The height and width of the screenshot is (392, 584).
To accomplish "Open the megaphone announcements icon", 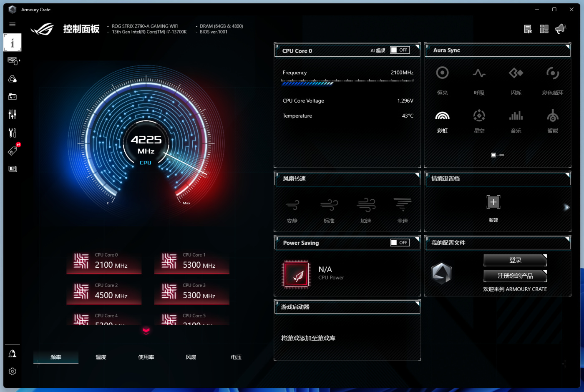I will click(560, 29).
